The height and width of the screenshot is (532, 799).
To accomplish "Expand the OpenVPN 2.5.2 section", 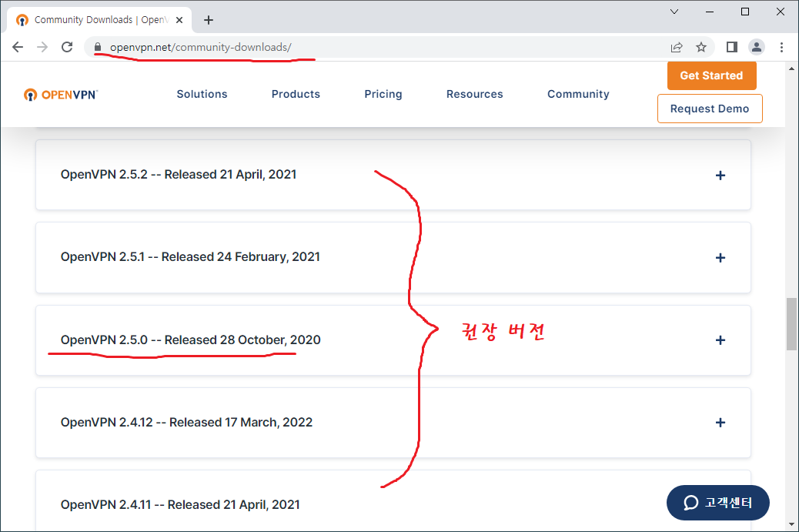I will coord(720,176).
